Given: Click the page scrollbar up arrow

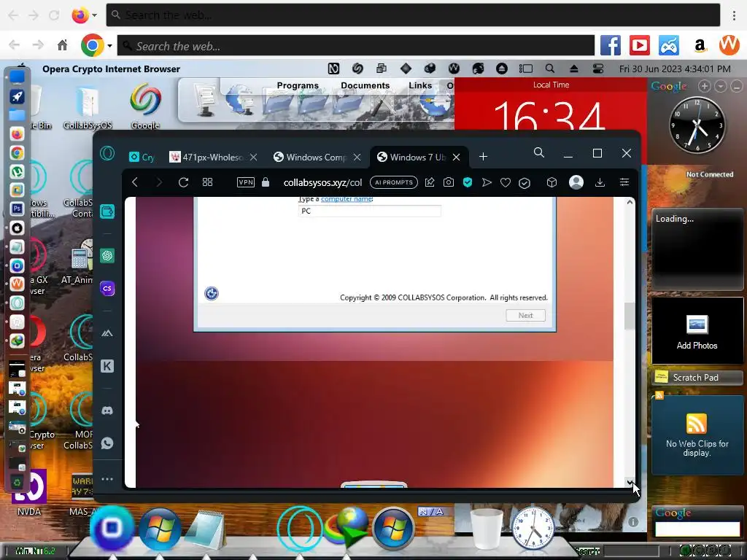Looking at the screenshot, I should tap(630, 203).
